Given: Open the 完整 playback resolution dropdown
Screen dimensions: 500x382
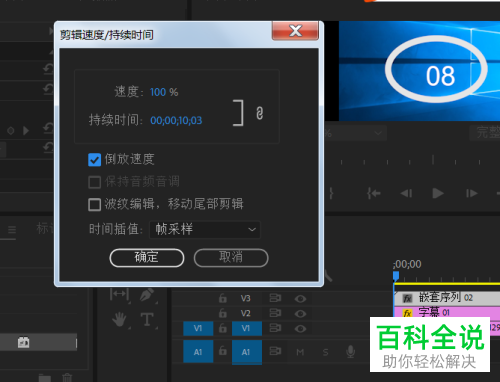Looking at the screenshot, I should pos(485,133).
